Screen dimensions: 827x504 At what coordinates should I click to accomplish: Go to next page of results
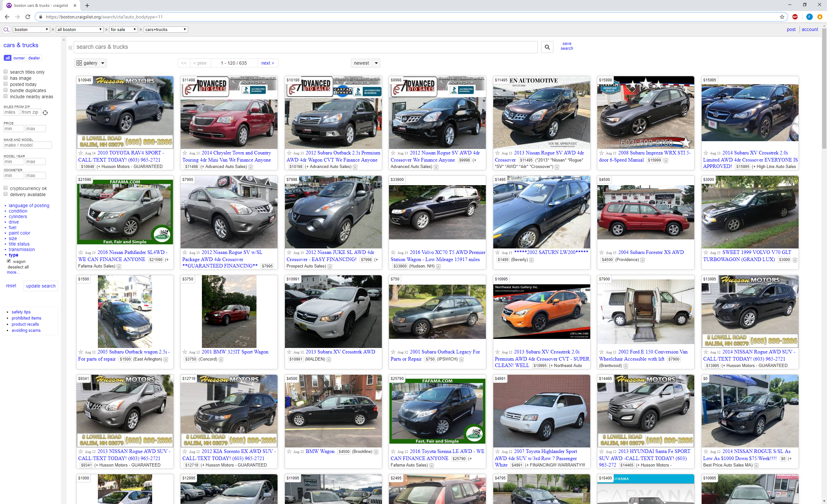coord(268,63)
